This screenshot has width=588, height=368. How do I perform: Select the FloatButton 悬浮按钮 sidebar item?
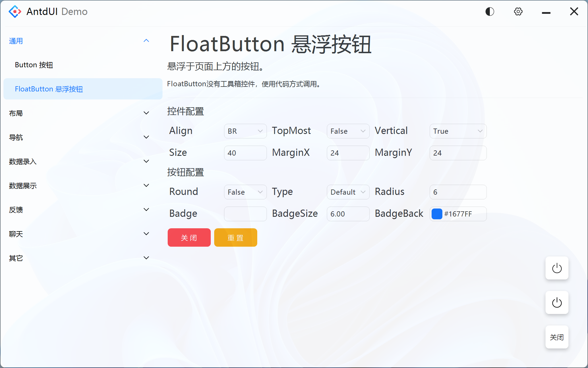(x=49, y=89)
